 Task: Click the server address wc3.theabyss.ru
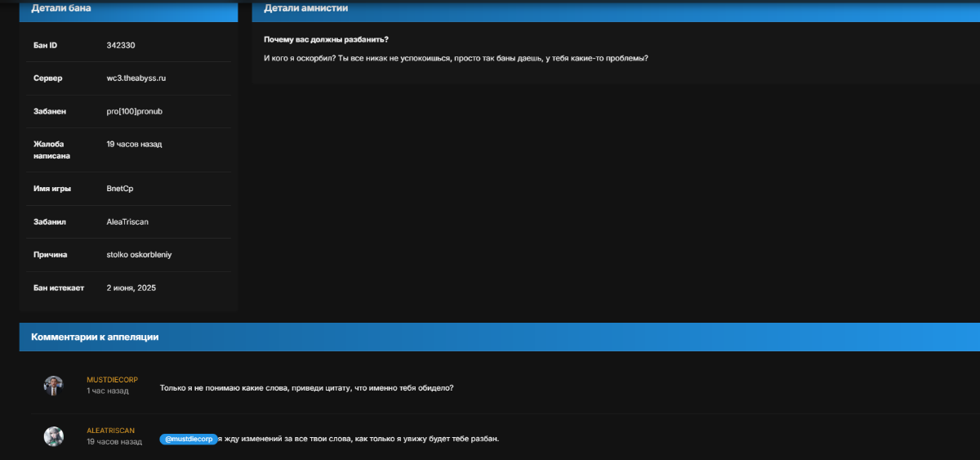136,78
